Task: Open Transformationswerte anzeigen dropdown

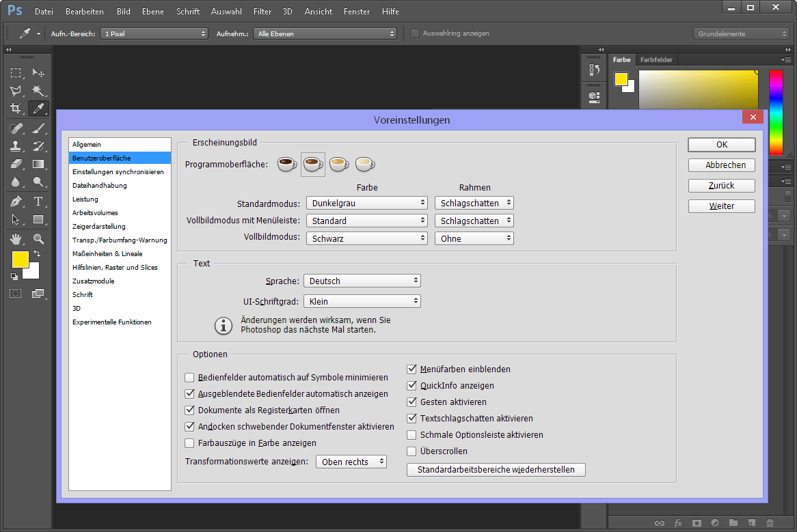Action: click(x=351, y=462)
